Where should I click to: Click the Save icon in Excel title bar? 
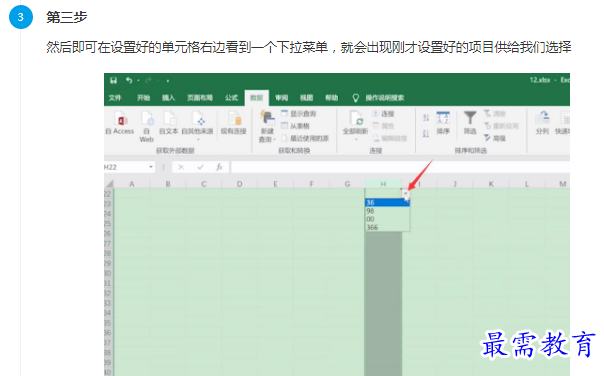pyautogui.click(x=113, y=80)
